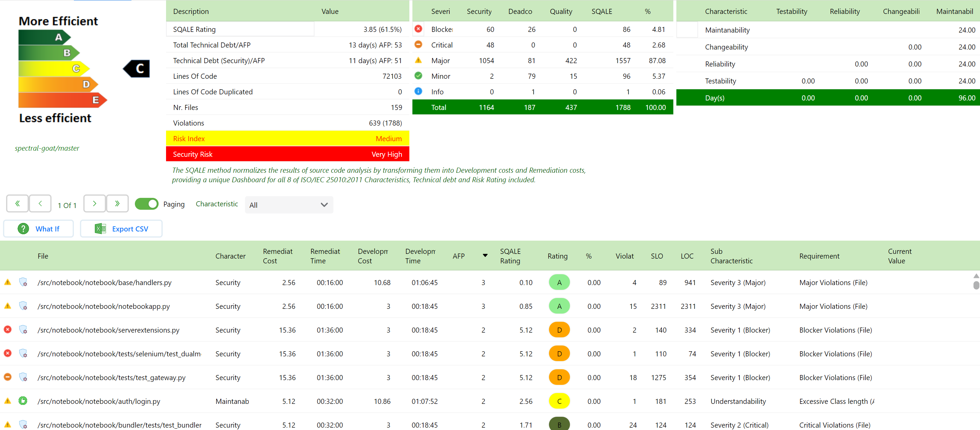
Task: Sort by the SQALE Rating column header
Action: click(x=510, y=256)
